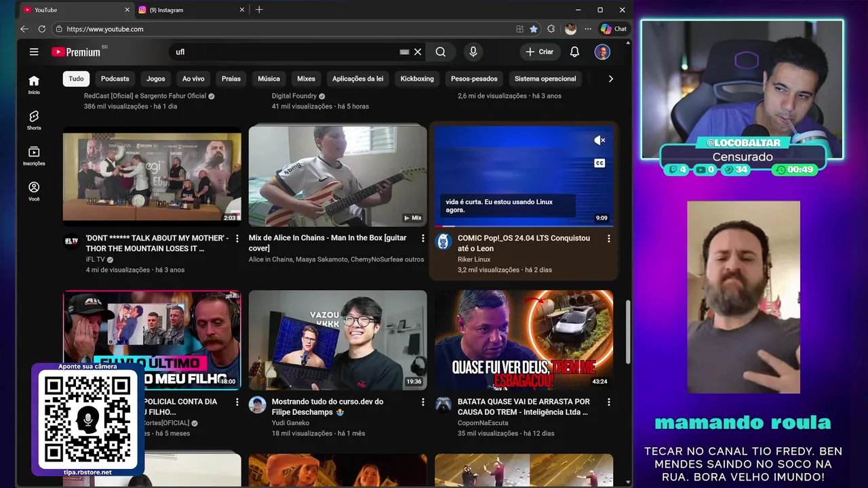This screenshot has height=488, width=868.
Task: Open browser settings and more menu
Action: [587, 29]
